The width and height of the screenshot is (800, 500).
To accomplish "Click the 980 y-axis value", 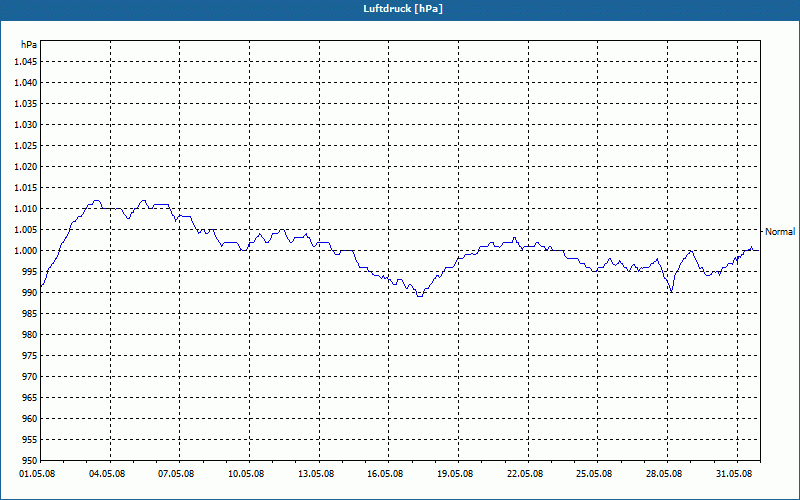I will 30,335.
